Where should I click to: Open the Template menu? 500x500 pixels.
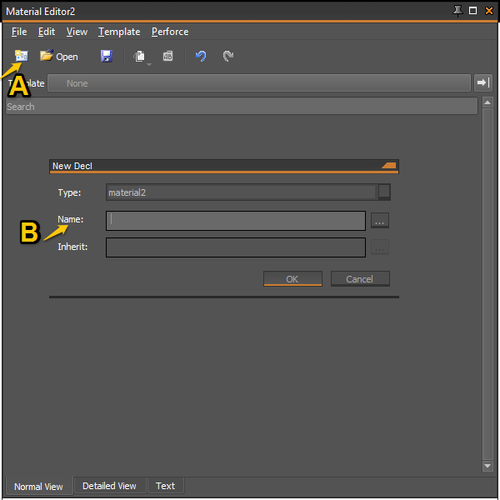pyautogui.click(x=119, y=32)
